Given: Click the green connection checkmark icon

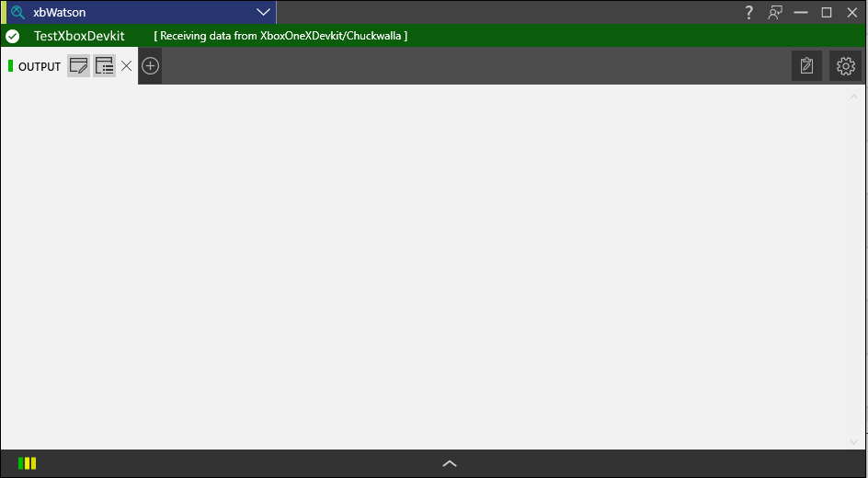Looking at the screenshot, I should (x=12, y=37).
